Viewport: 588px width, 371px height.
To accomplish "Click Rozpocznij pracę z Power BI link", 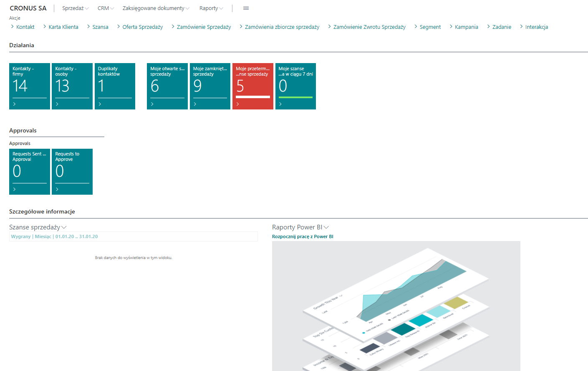I will point(303,236).
